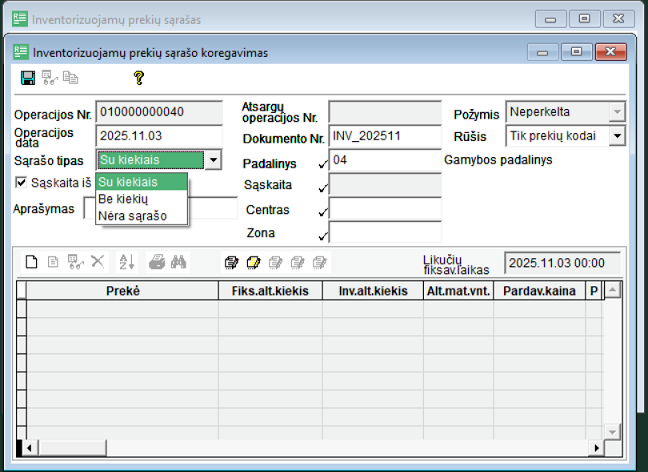Viewport: 648px width, 472px height.
Task: Click the save floppy disk icon
Action: tap(28, 77)
